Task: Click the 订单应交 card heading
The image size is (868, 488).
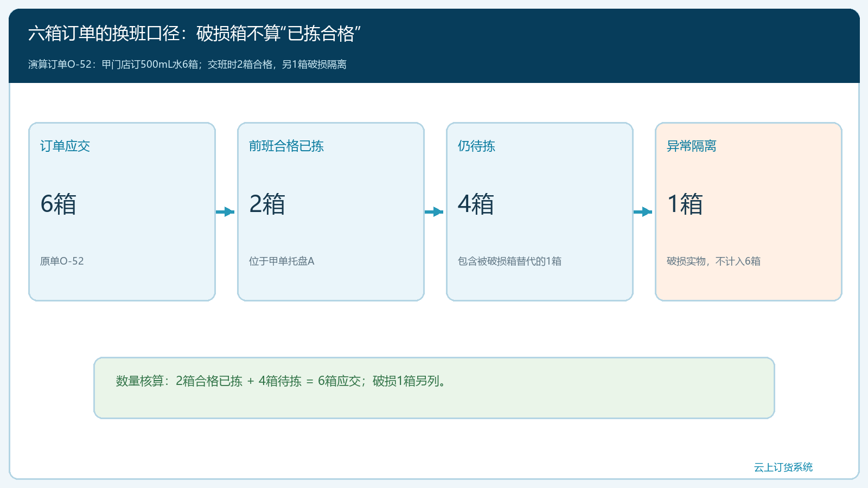Action: coord(65,146)
